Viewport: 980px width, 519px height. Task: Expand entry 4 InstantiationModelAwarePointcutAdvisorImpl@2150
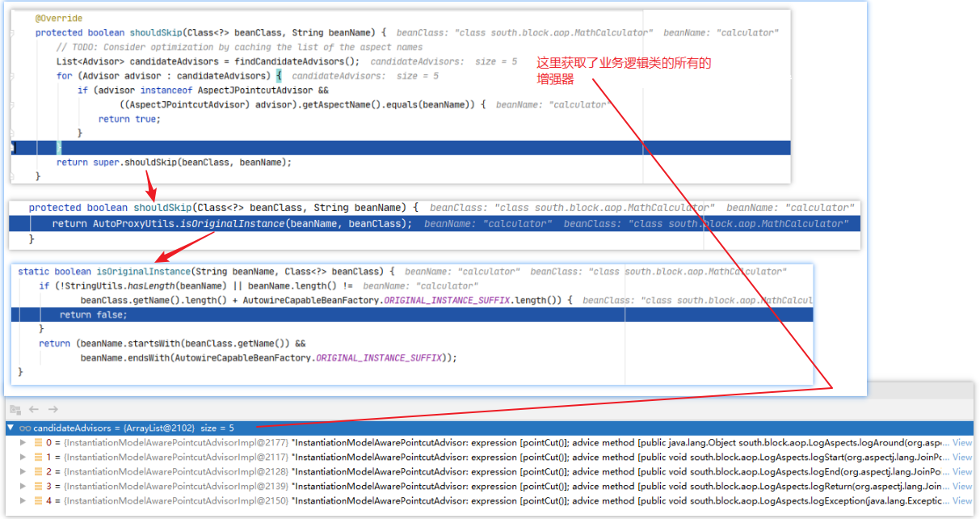(23, 500)
